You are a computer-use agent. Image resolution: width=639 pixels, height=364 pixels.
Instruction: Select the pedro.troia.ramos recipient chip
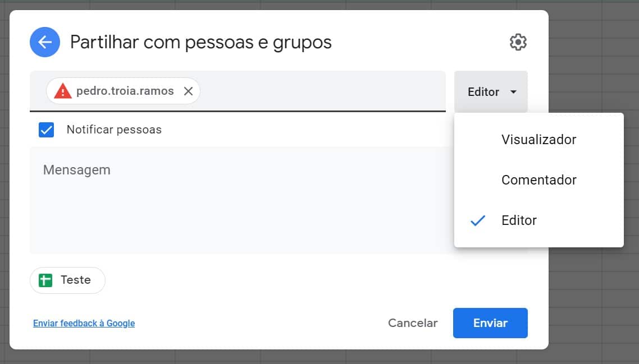pos(125,91)
